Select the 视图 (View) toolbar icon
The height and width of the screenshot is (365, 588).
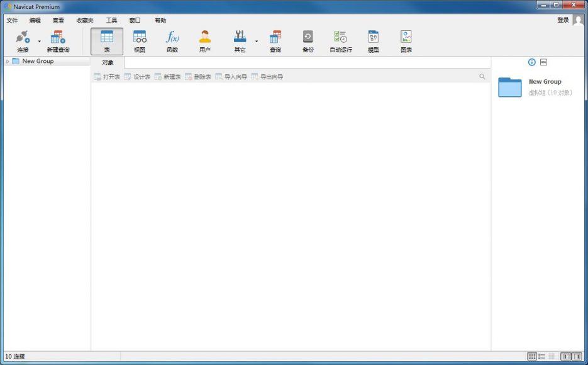pyautogui.click(x=140, y=42)
